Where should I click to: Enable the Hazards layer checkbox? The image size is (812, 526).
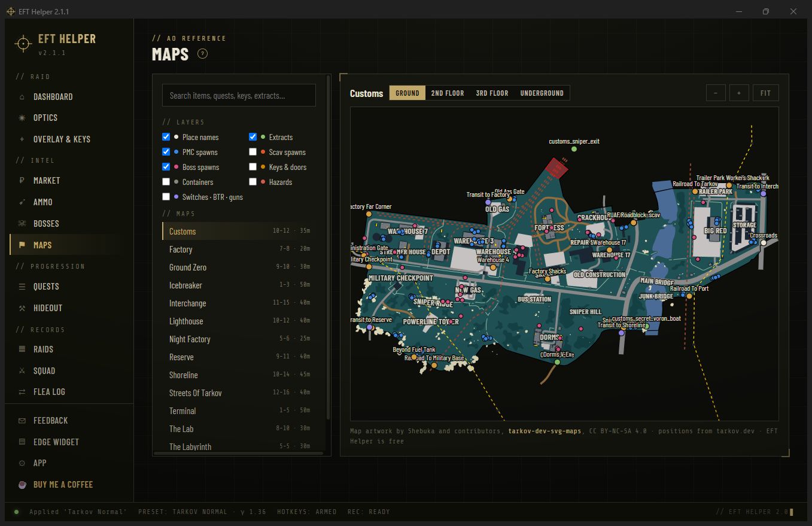(253, 182)
